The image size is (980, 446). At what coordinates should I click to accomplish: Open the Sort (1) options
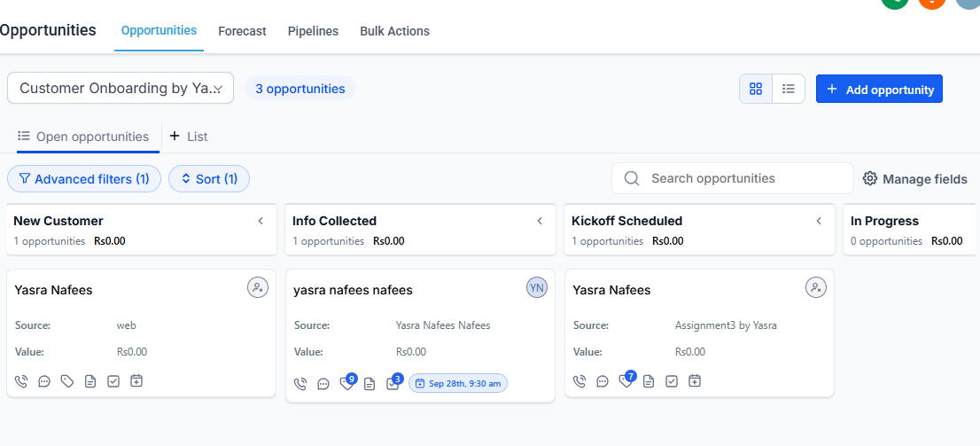coord(209,179)
